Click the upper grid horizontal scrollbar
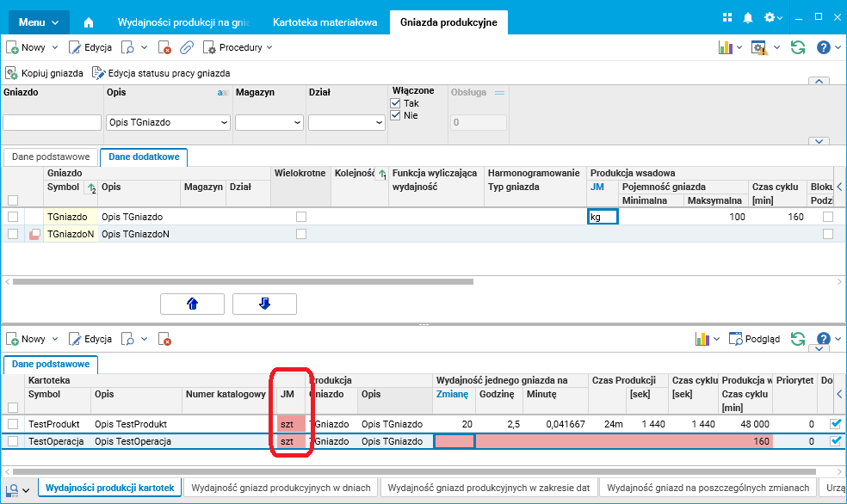The height and width of the screenshot is (504, 847). (x=243, y=282)
